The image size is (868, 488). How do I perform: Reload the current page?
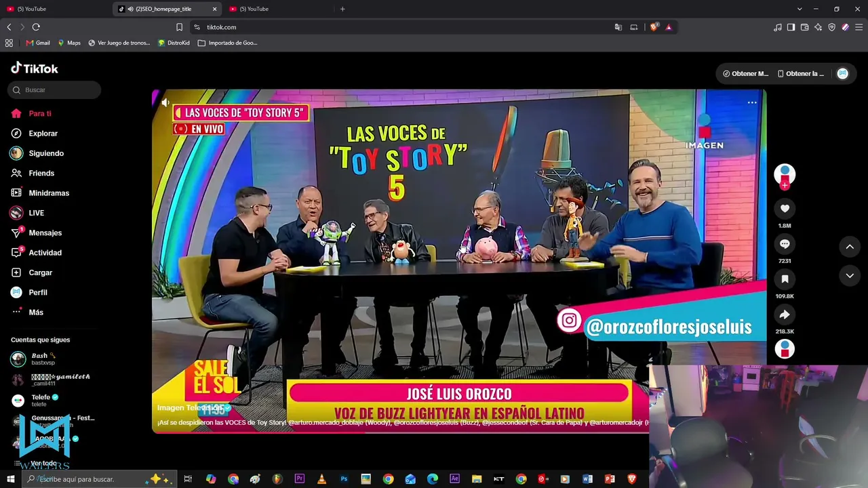tap(36, 27)
